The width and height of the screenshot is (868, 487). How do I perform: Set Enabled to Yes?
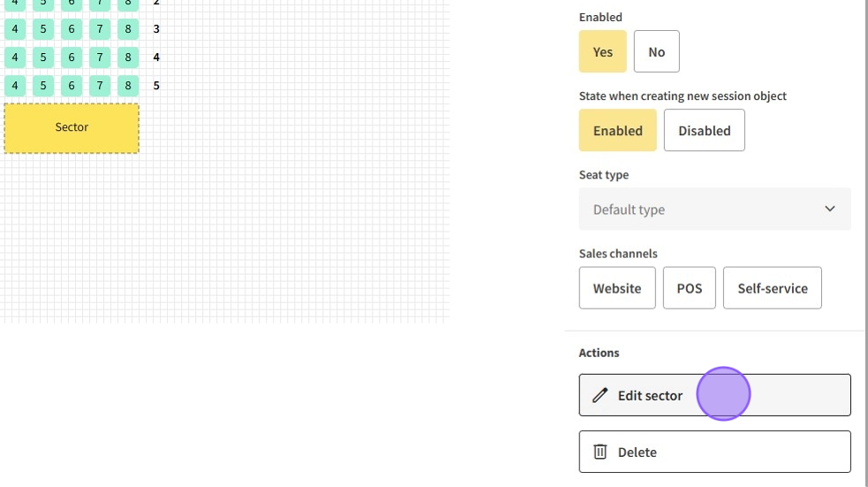pos(602,51)
